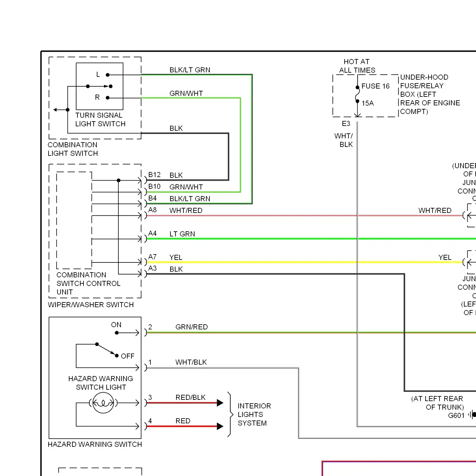Click the R terminal of turn signal switch
Screen dimensions: 476x476
(x=108, y=98)
